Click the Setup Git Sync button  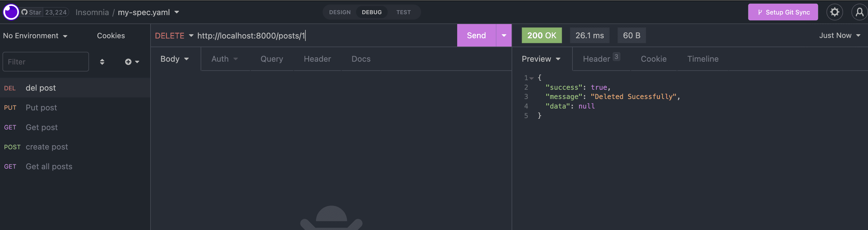tap(783, 12)
